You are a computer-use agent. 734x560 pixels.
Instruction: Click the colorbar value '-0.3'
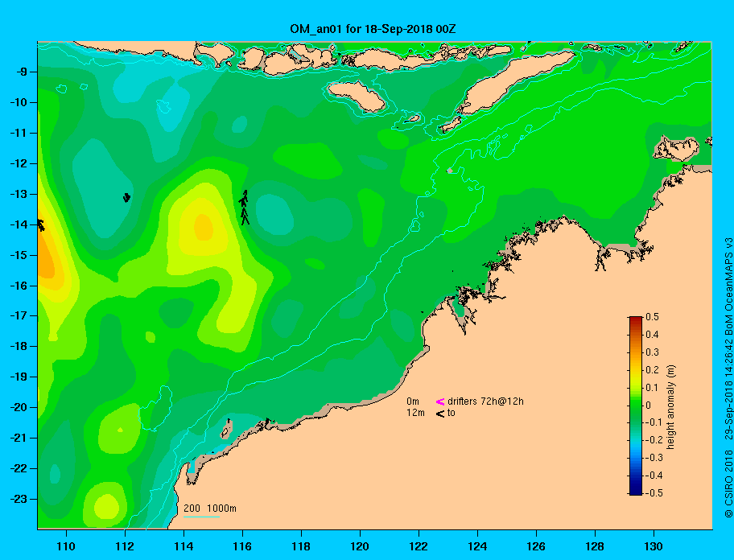click(x=654, y=458)
